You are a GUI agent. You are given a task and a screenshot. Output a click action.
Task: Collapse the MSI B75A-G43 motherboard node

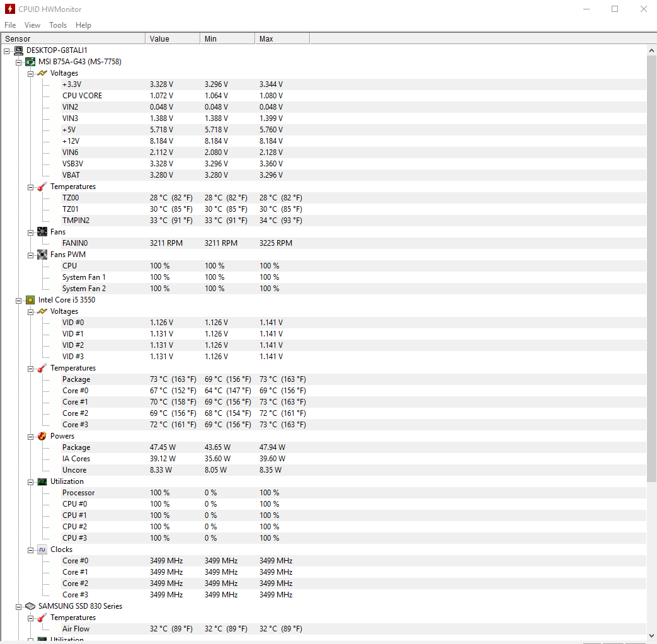click(18, 62)
